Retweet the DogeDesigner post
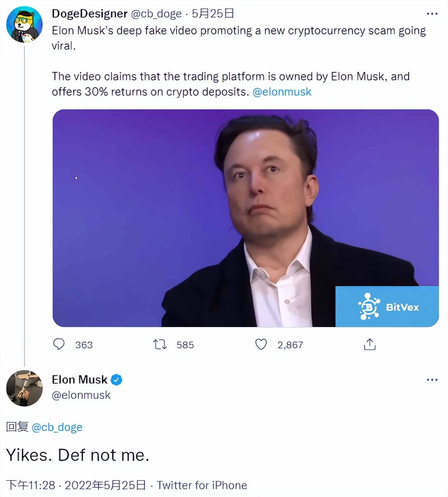This screenshot has height=497, width=448. coord(160,345)
